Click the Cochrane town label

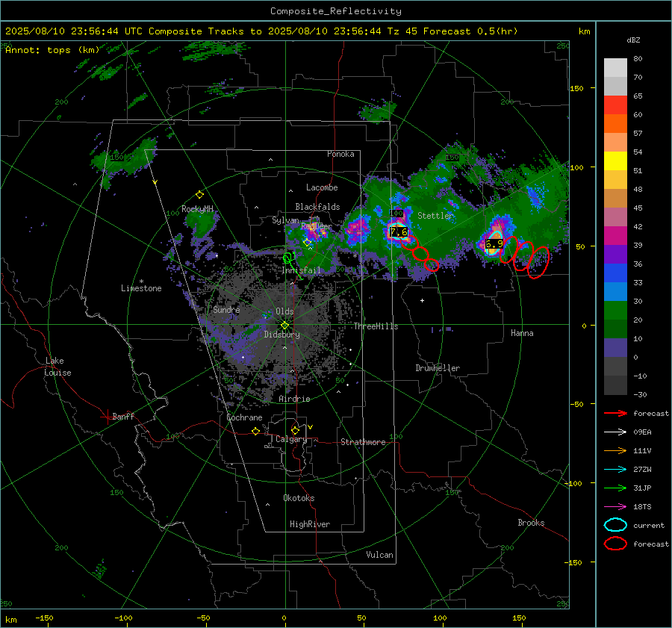244,417
